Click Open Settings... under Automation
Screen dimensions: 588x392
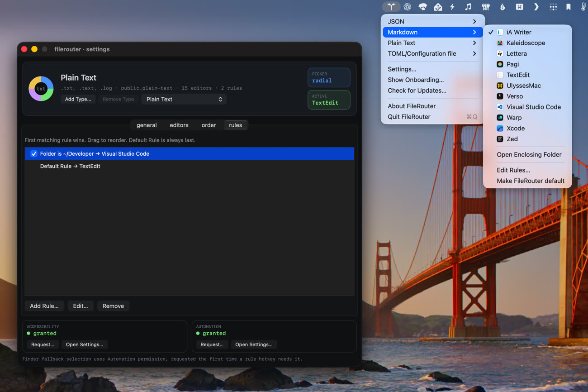(254, 344)
